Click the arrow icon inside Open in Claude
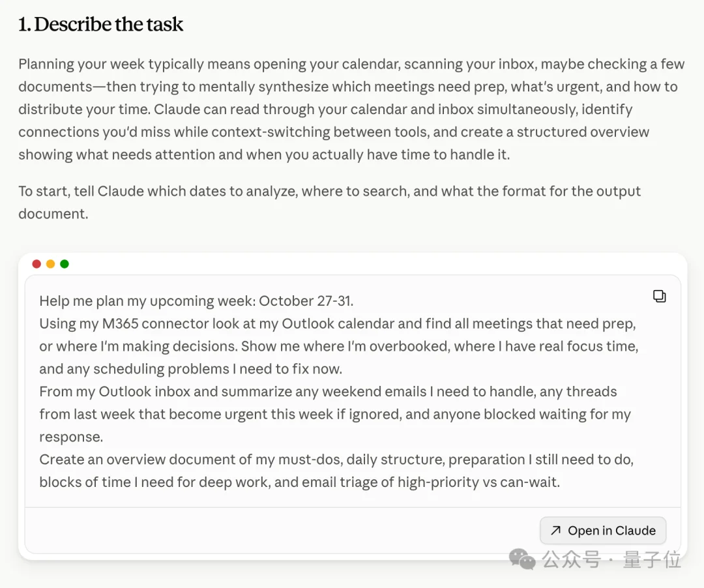 point(556,531)
